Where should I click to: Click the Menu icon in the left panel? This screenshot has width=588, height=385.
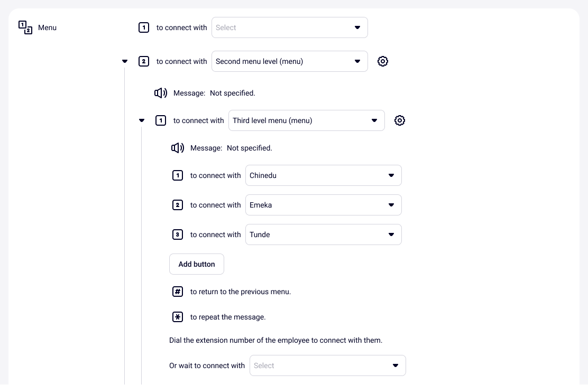click(25, 27)
